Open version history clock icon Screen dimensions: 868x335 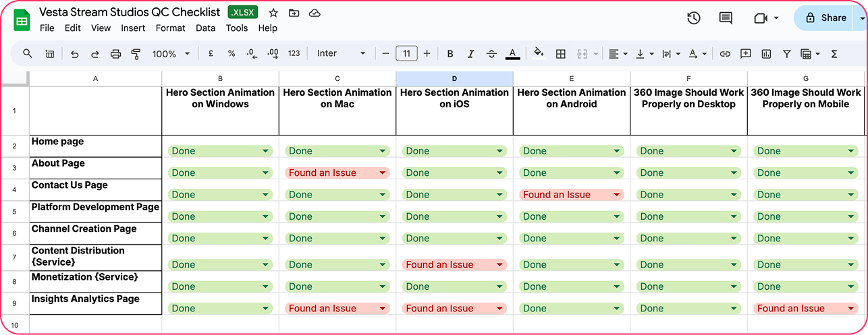693,18
